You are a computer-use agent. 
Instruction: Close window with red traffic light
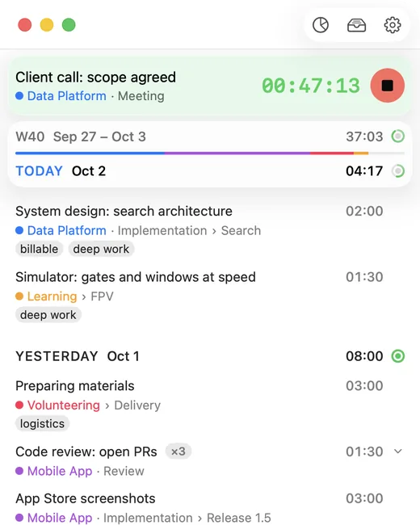[25, 25]
